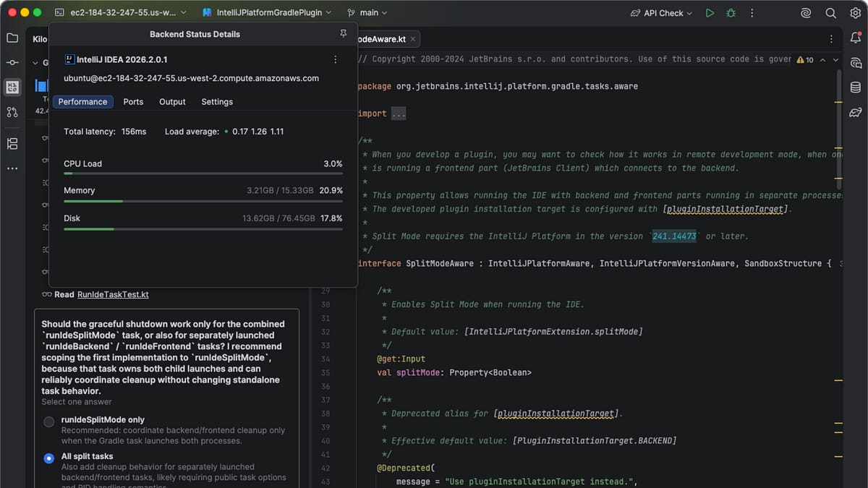Click the CPU Load progress bar
Screen dimensions: 868x488
tap(203, 174)
